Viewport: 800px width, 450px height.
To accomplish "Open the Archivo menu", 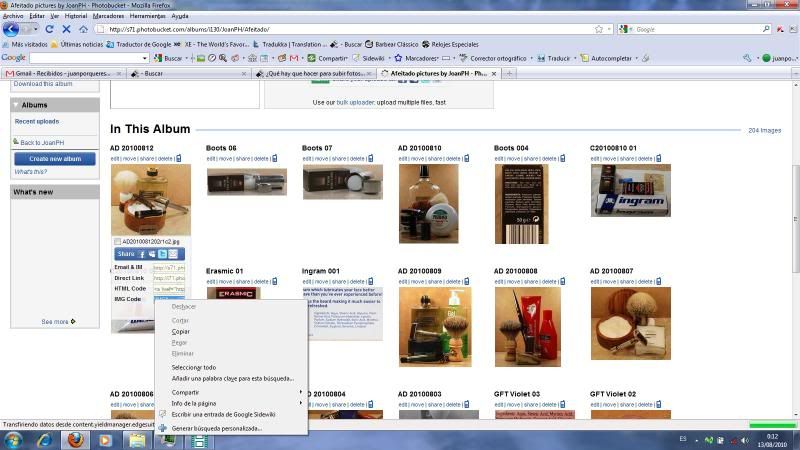I will click(13, 16).
